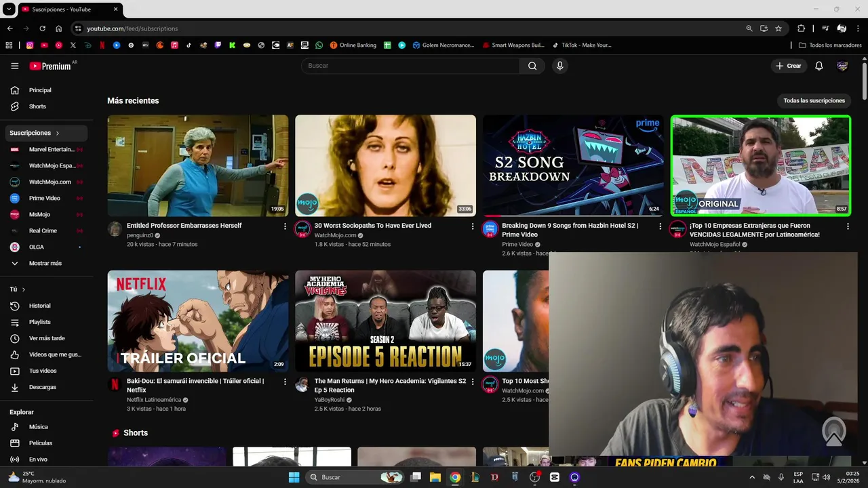
Task: Click the search magnifier button
Action: [x=532, y=66]
